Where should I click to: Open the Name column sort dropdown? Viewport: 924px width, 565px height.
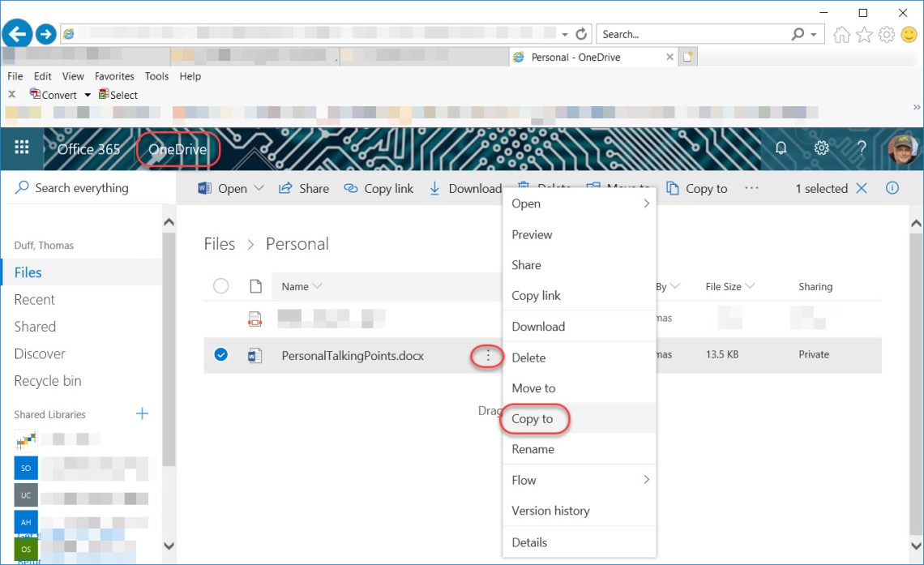[x=317, y=286]
